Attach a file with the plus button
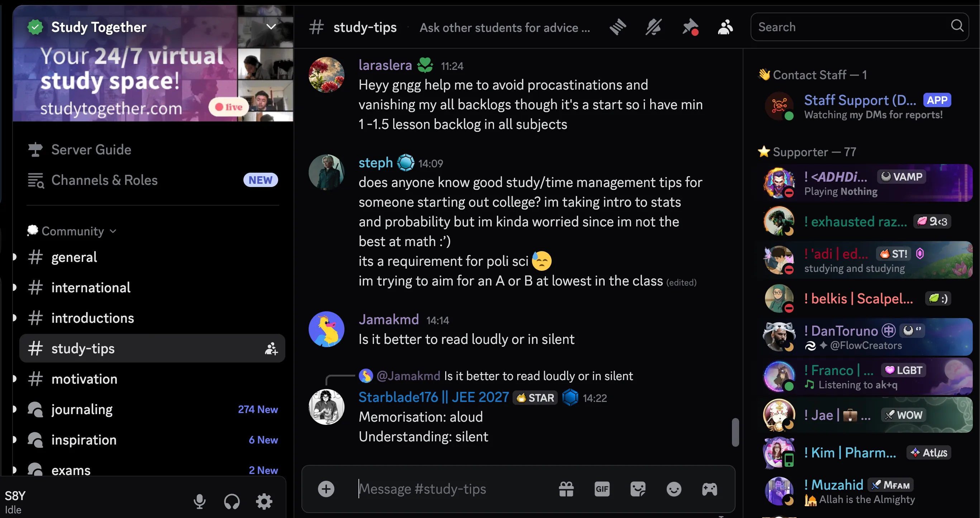The width and height of the screenshot is (980, 518). (x=326, y=489)
